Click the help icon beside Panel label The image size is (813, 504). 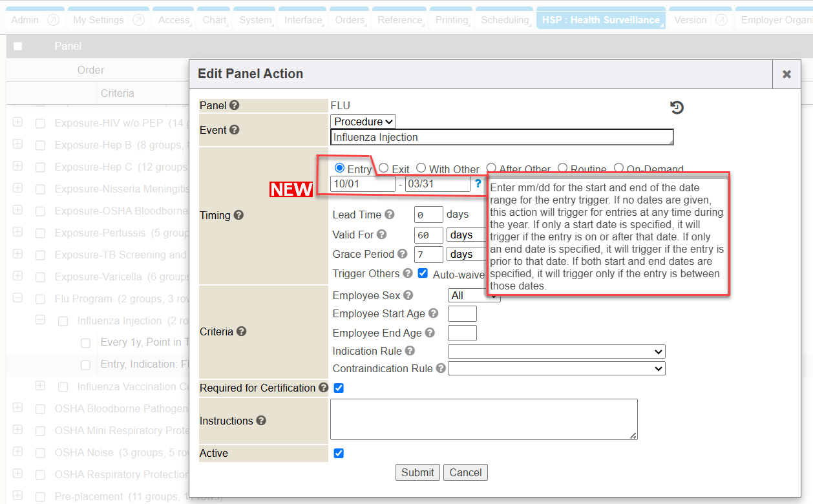point(234,105)
